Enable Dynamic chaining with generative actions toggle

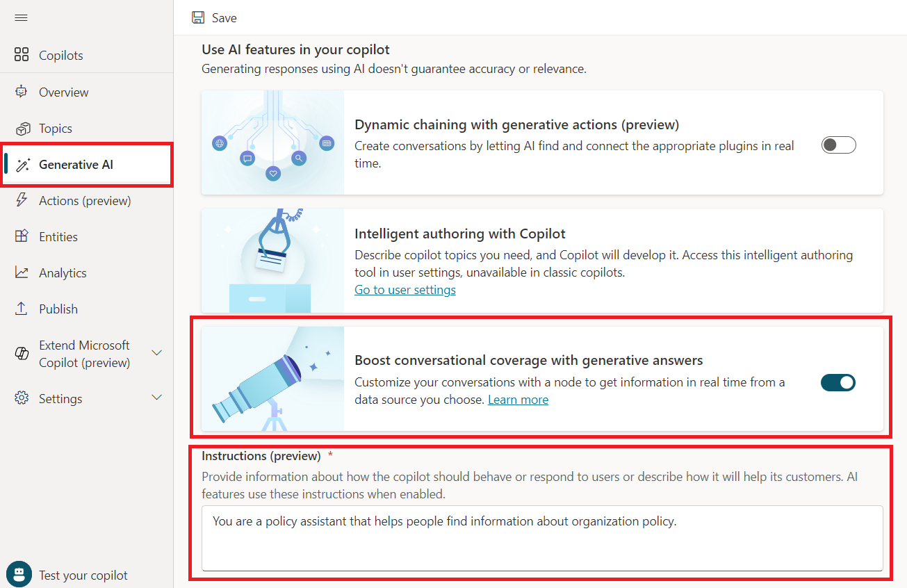tap(838, 145)
